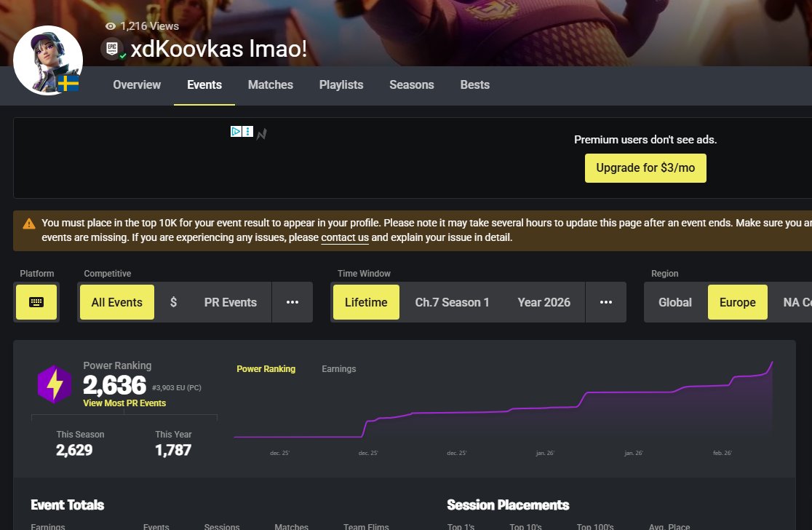Open the Bests tab

click(x=475, y=85)
